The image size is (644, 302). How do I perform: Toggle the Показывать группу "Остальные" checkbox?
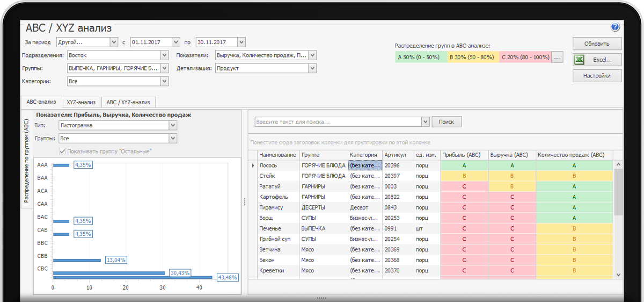coord(62,151)
